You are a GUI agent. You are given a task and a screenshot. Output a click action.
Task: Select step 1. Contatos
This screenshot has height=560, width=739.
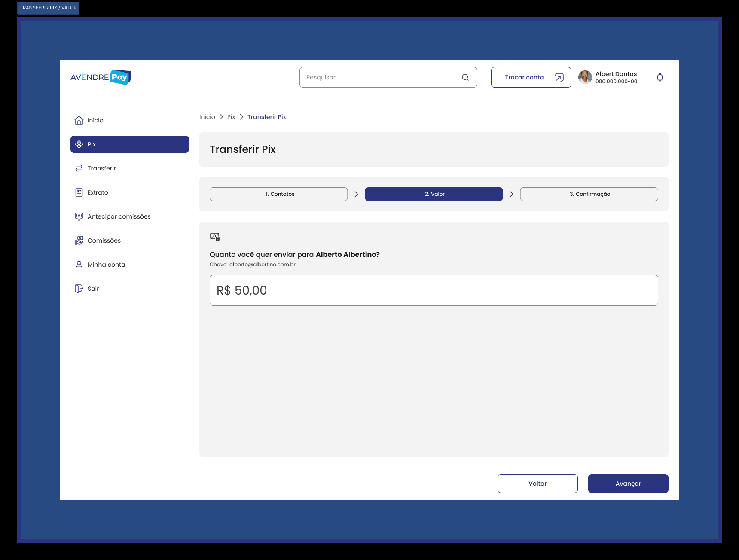point(278,194)
